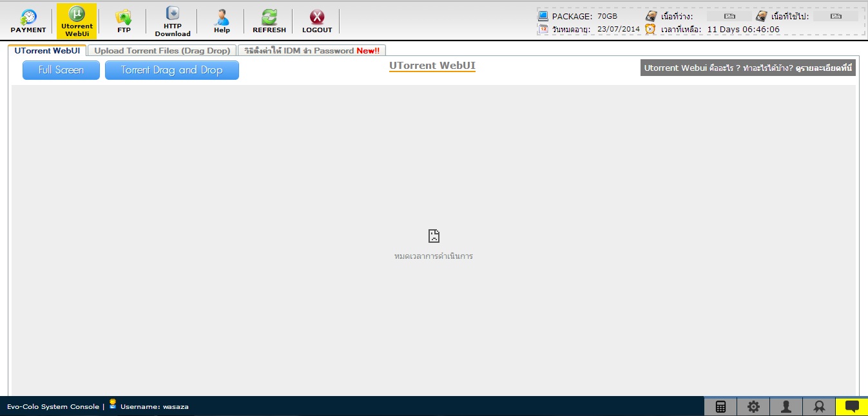Switch to Upload Torrent Files (Drag Drop) tab
868x416 pixels.
[162, 50]
